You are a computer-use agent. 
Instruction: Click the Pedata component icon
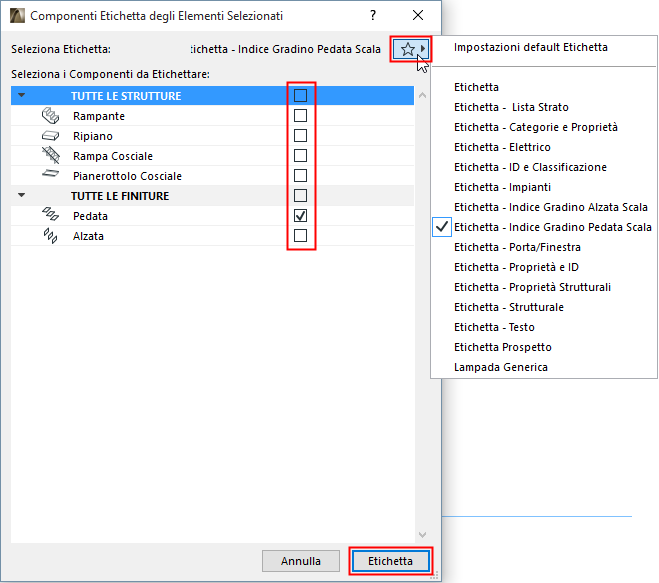point(50,214)
